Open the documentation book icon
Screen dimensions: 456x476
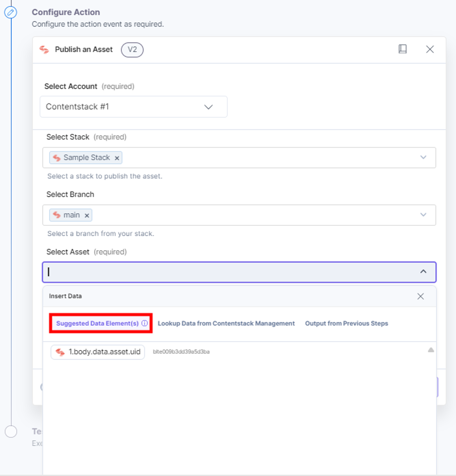[x=402, y=49]
